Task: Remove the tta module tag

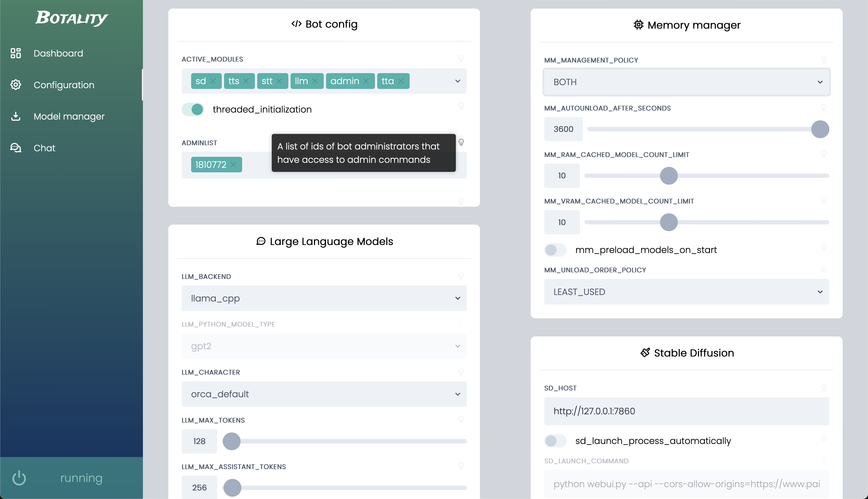Action: click(400, 81)
